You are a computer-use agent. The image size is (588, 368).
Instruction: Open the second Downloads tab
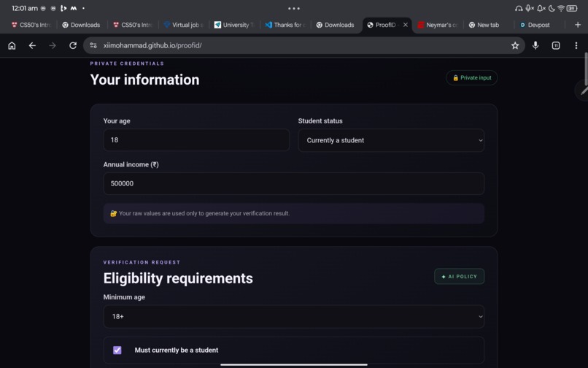(336, 25)
